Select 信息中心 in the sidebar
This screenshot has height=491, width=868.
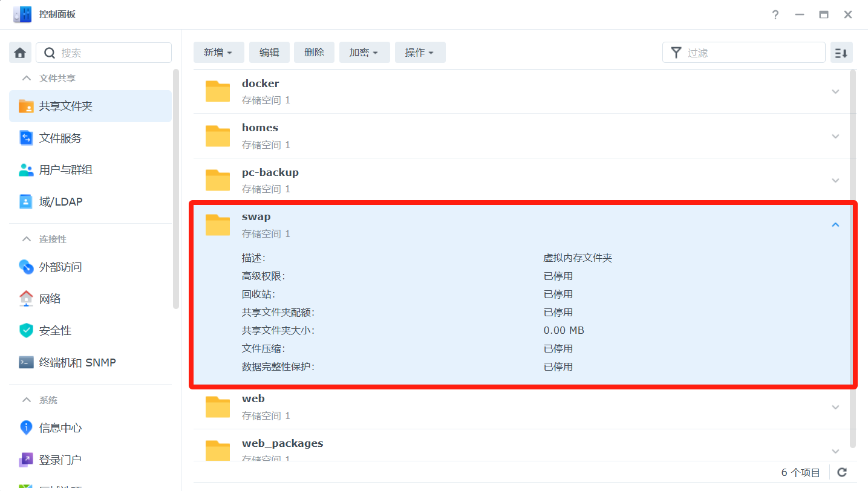coord(60,428)
